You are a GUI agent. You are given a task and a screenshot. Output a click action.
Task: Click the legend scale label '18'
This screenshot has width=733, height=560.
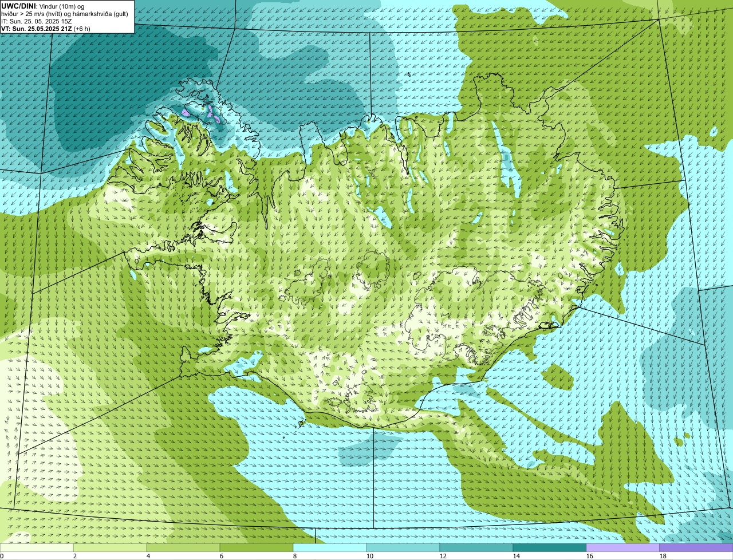coord(663,556)
